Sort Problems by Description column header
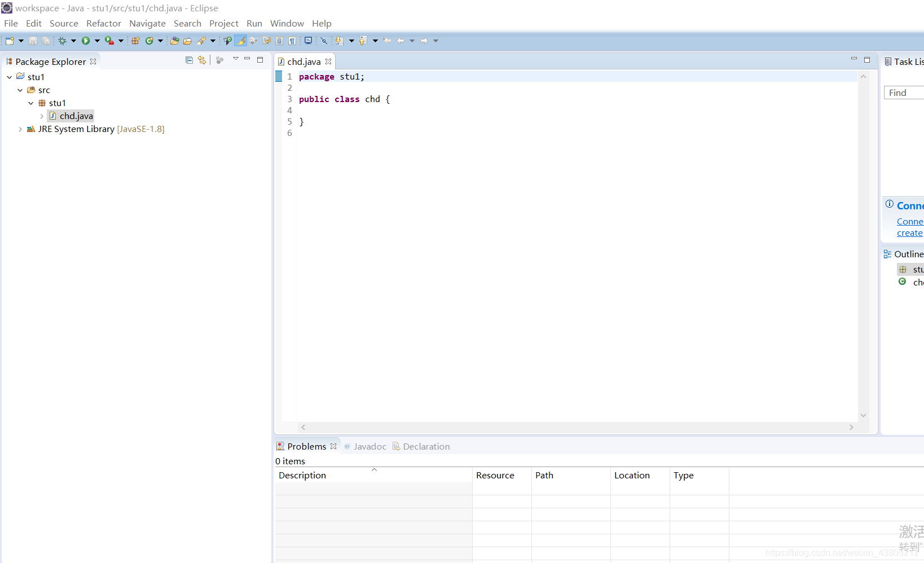Viewport: 924px width, 563px height. [373, 475]
